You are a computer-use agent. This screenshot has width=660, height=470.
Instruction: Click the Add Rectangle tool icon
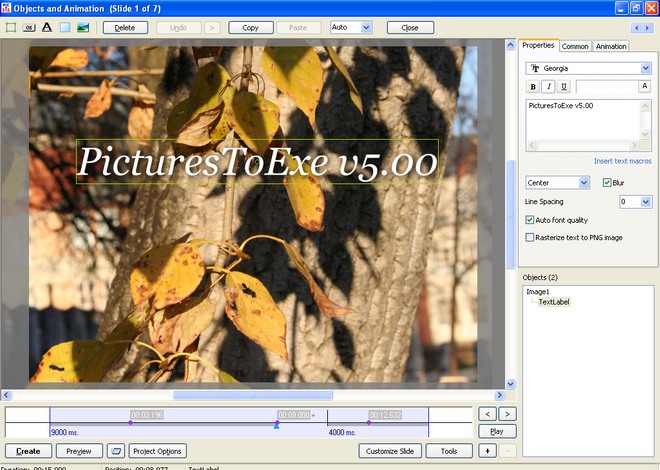[x=65, y=28]
